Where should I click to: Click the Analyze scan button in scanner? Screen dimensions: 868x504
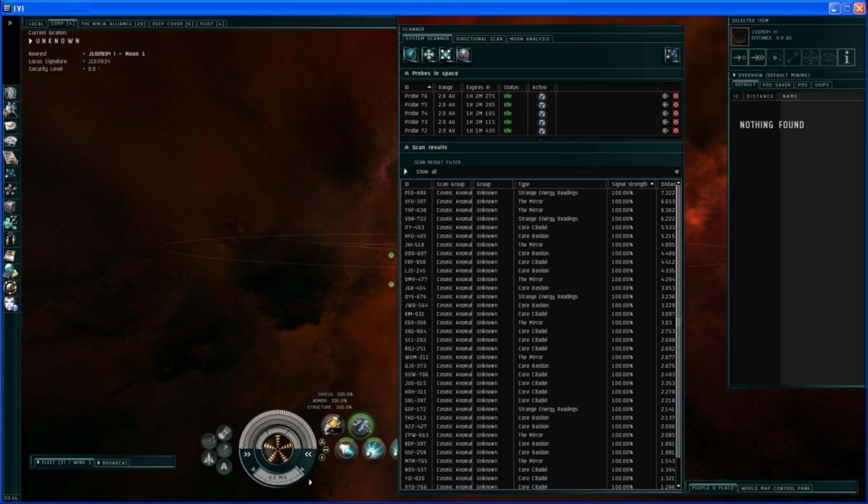tap(411, 55)
